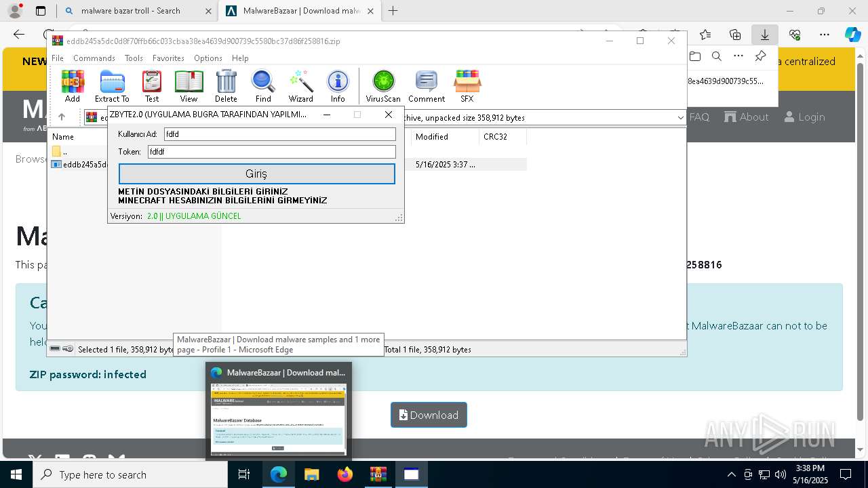This screenshot has width=868, height=488.
Task: Open Edge Favorites star icon
Action: pos(705,35)
